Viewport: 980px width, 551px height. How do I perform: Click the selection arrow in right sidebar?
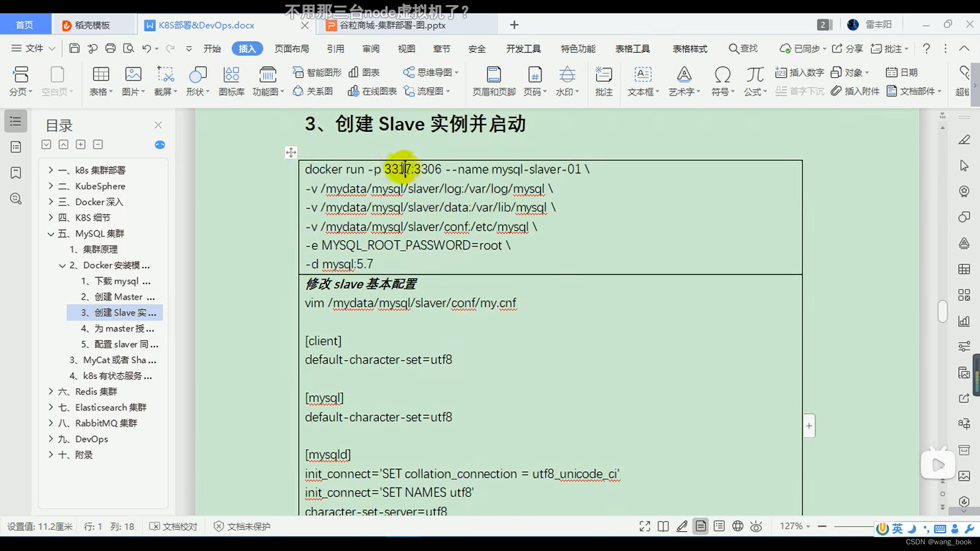(964, 166)
